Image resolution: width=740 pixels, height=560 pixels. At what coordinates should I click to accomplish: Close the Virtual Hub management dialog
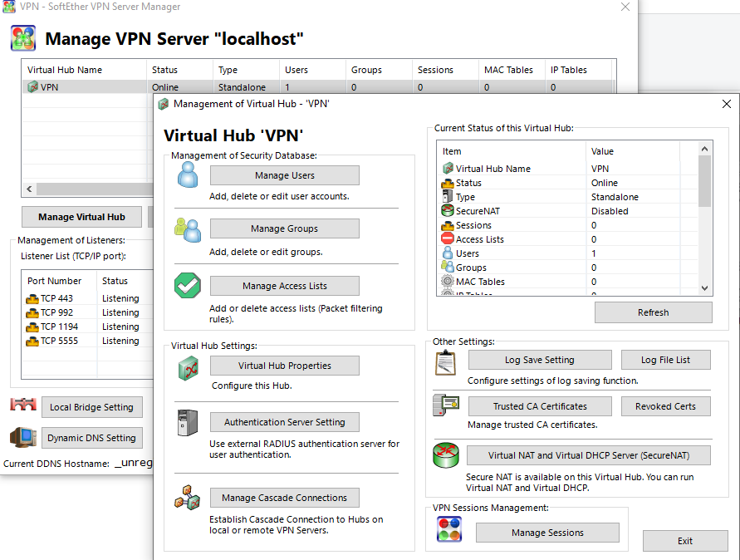point(727,104)
